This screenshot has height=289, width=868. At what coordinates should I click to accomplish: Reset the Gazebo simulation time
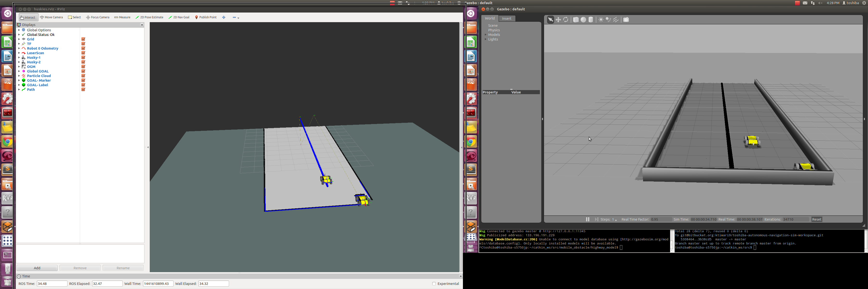tap(817, 219)
